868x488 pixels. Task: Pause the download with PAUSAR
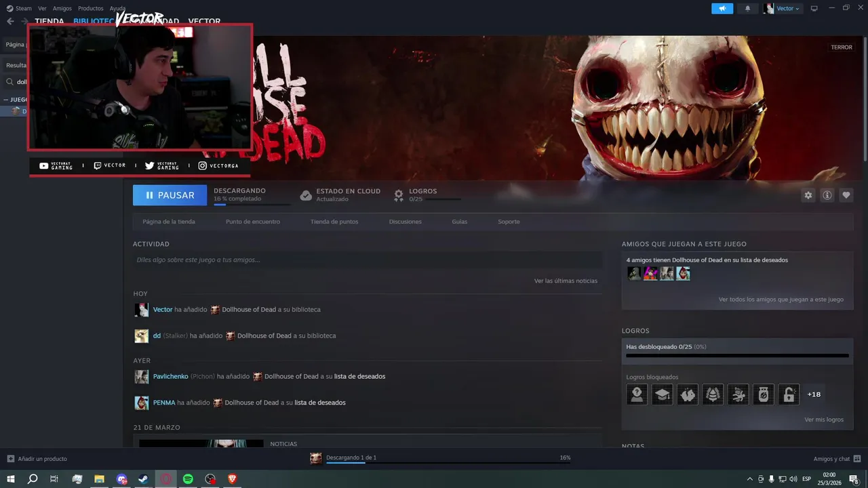click(170, 195)
